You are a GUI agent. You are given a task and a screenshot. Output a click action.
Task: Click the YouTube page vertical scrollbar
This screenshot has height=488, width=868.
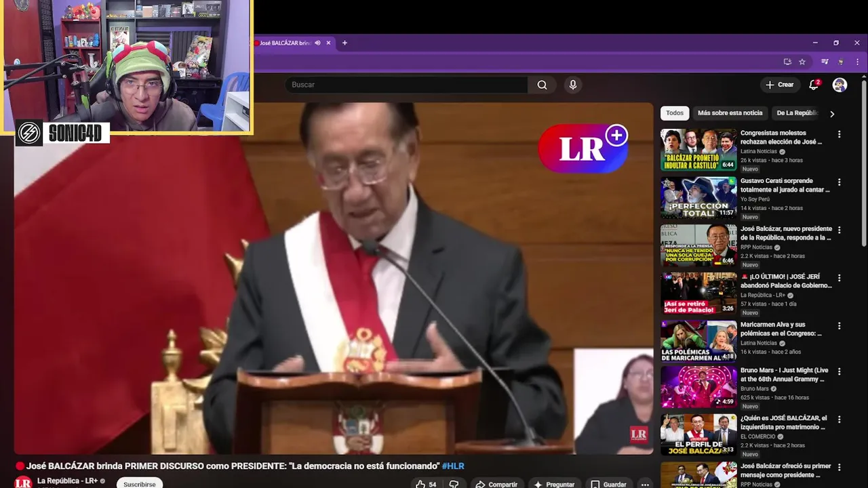tap(864, 163)
